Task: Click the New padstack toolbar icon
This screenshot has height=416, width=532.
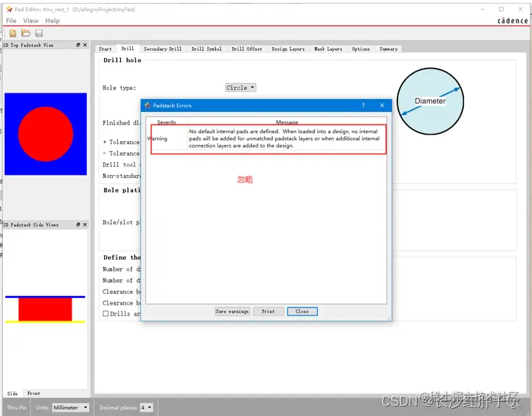Action: point(13,33)
